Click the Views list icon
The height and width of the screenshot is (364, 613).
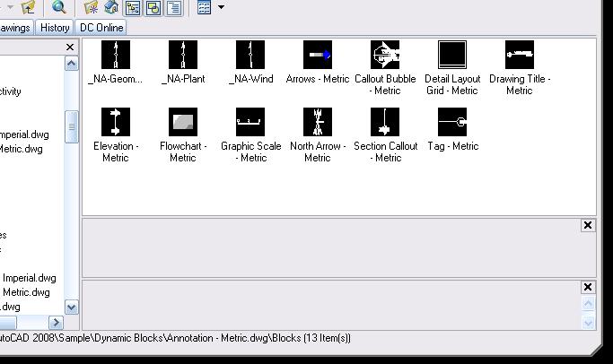click(x=205, y=8)
